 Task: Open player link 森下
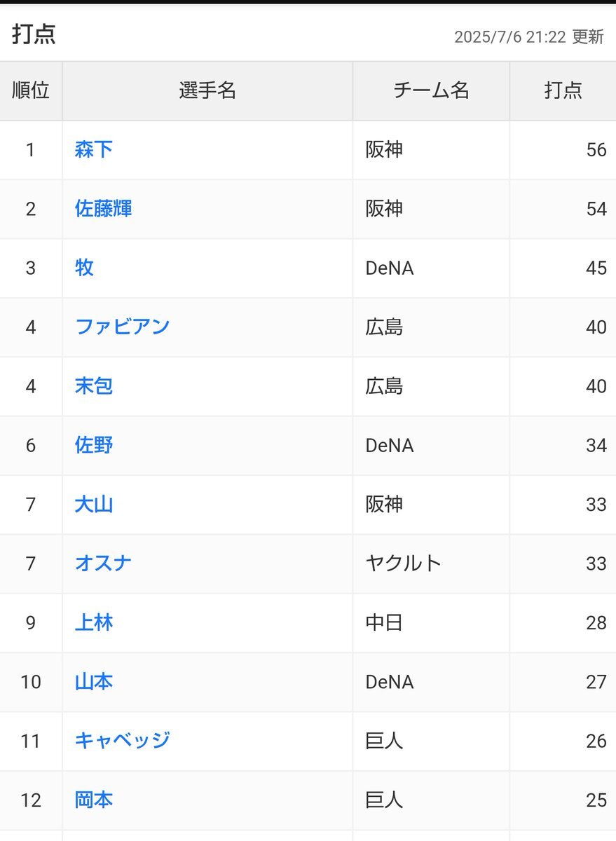93,149
